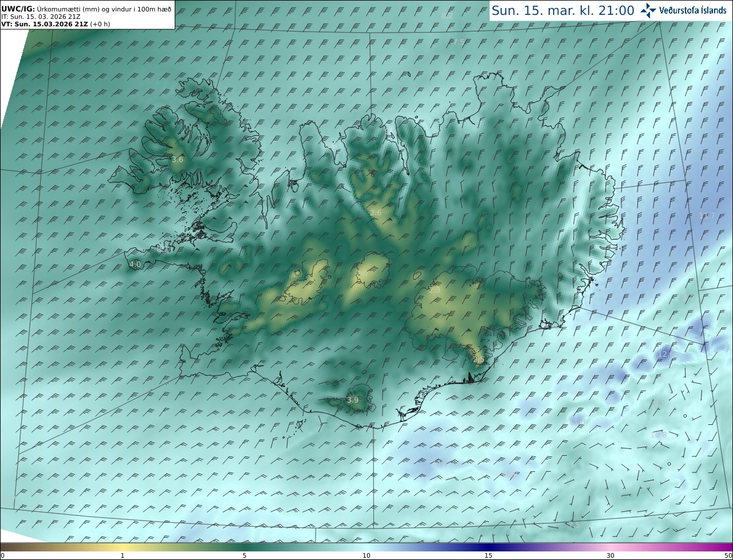
Task: Click the '3.9' value near the south coast
Action: point(353,400)
